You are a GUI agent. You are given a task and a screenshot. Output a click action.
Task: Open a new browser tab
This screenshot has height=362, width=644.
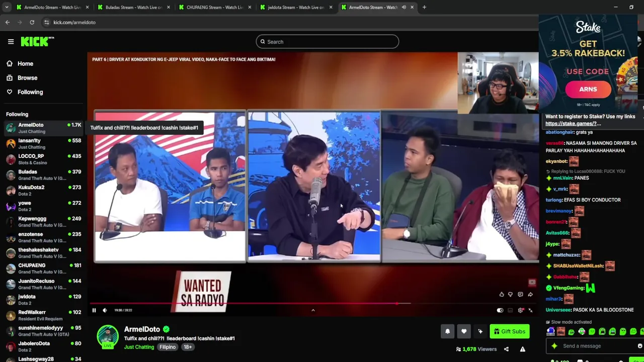pyautogui.click(x=424, y=8)
